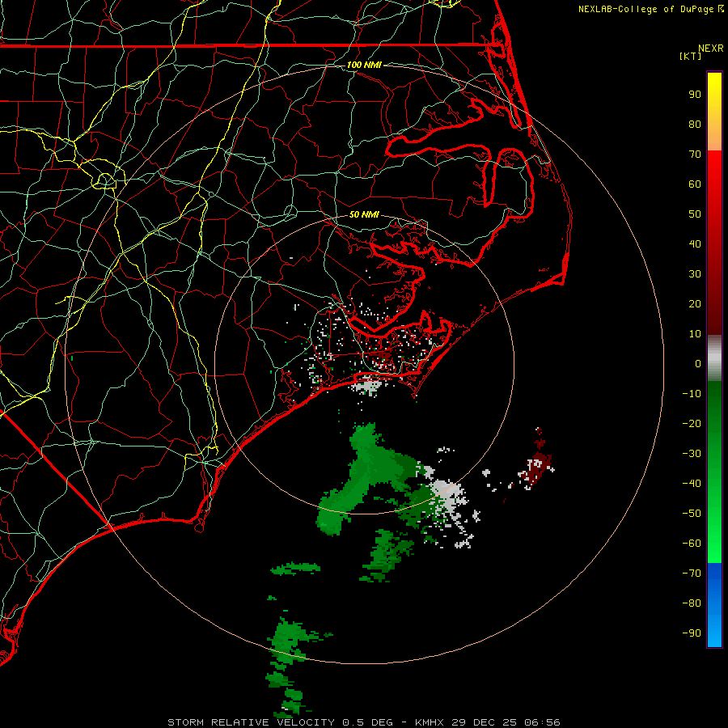This screenshot has width=728, height=728.
Task: Click the -80 value on velocity scale
Action: [692, 603]
